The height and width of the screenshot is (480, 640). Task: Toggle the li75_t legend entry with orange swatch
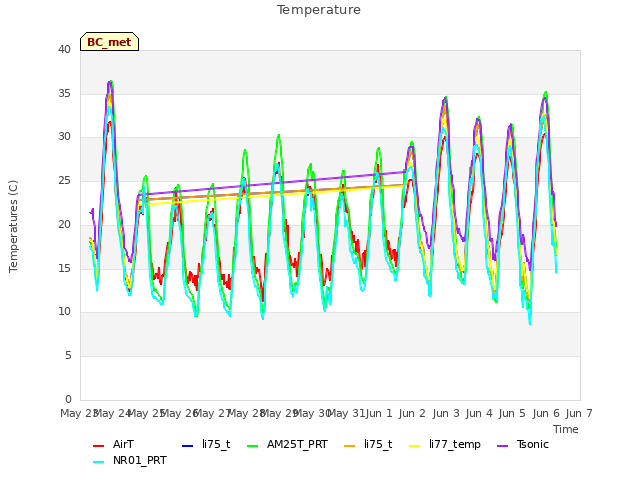(368, 444)
